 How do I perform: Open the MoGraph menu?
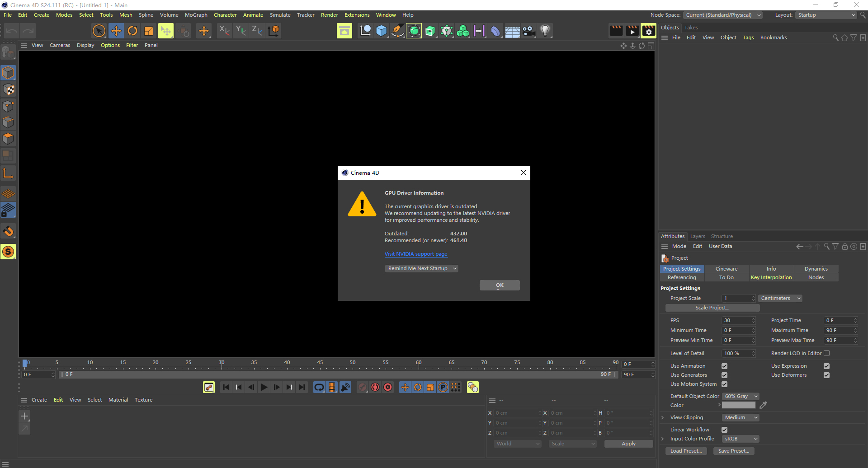(196, 15)
